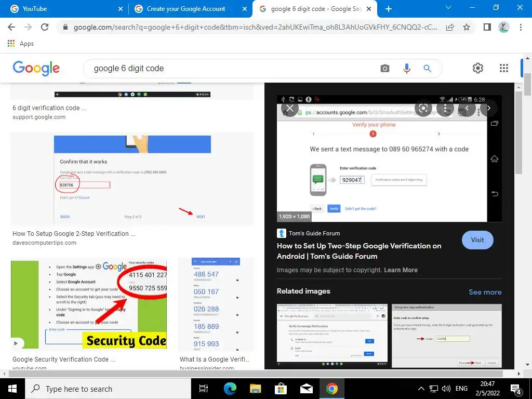
Task: Focus the google 6 digit code search box
Action: coord(234,69)
